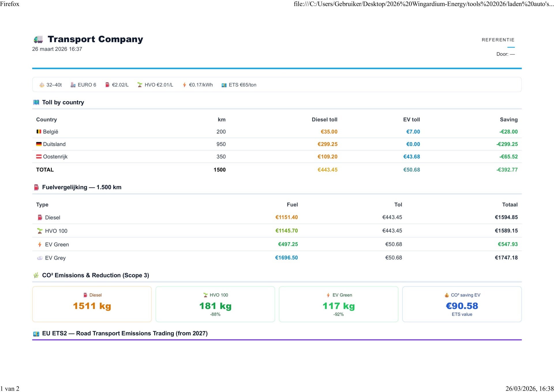Image resolution: width=554 pixels, height=392 pixels.
Task: Click the leaf icon beside CO² Emissions heading
Action: pyautogui.click(x=36, y=275)
